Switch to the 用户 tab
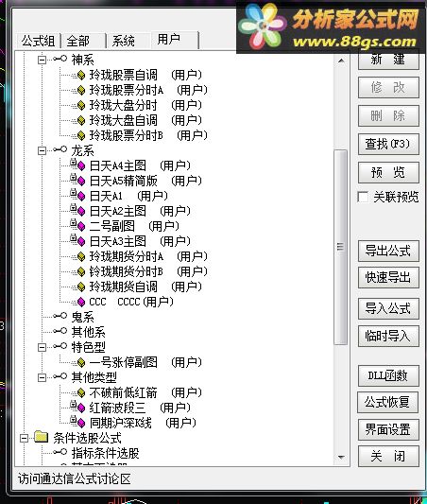The width and height of the screenshot is (427, 504). [x=175, y=40]
